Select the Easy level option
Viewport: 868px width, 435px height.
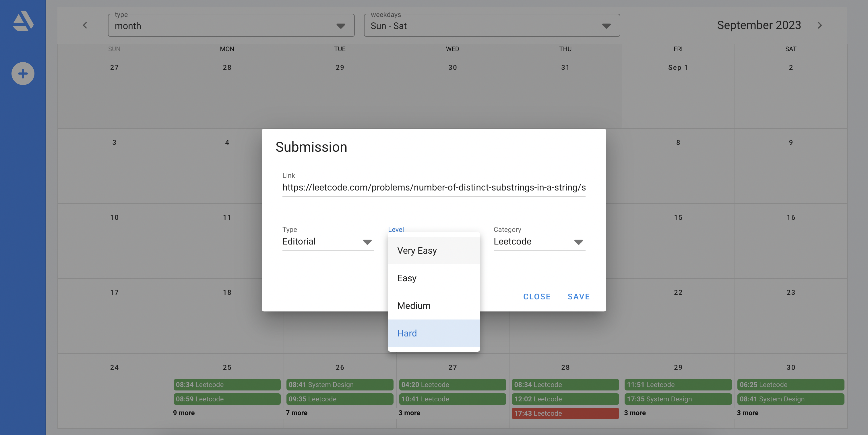pos(433,278)
